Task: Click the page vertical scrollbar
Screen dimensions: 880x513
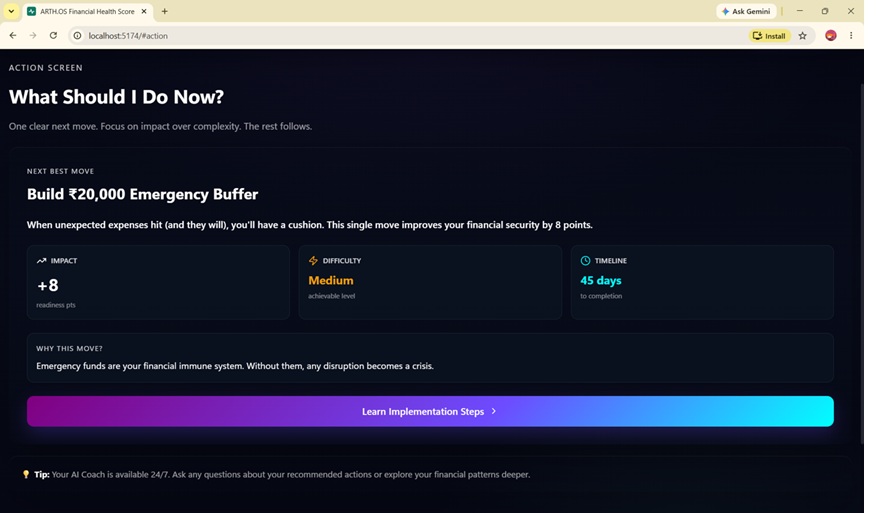Action: click(x=862, y=264)
